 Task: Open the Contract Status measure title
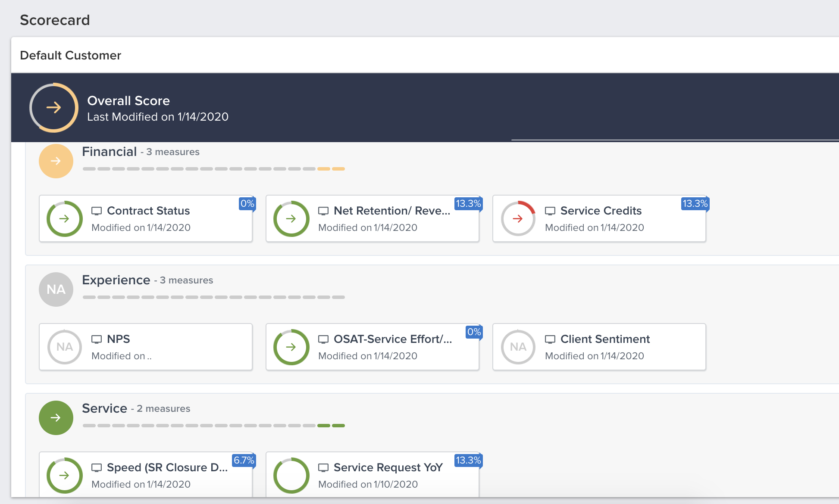pyautogui.click(x=148, y=211)
